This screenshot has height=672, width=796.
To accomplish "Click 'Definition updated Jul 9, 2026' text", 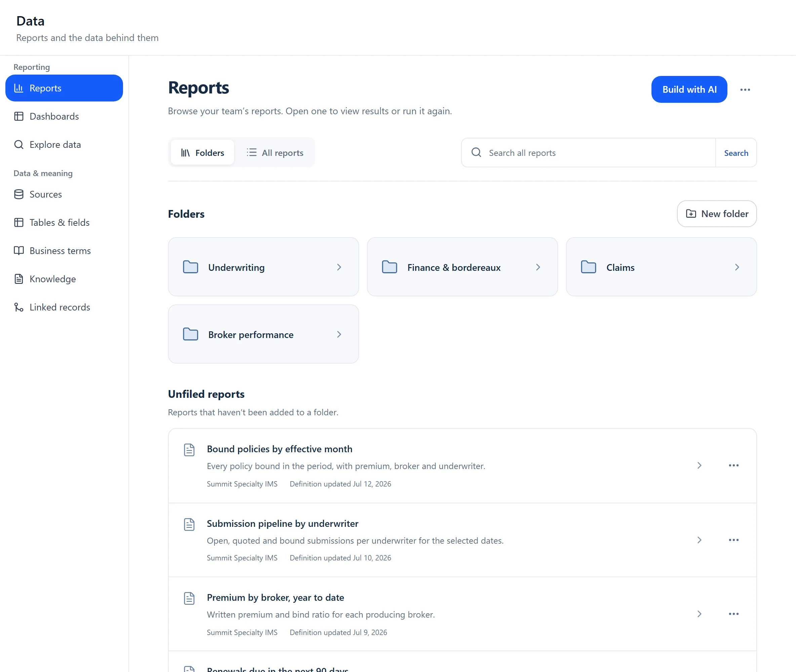I will pyautogui.click(x=339, y=632).
